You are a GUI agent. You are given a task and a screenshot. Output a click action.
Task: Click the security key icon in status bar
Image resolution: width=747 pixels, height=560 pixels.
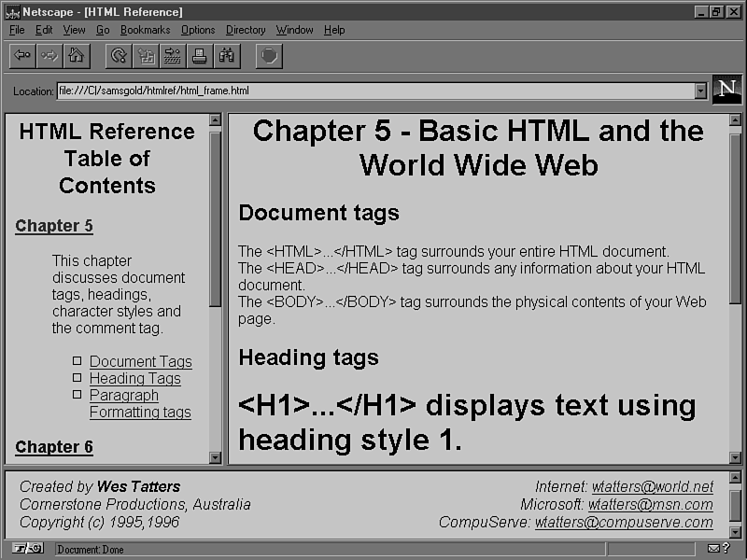coord(26,549)
